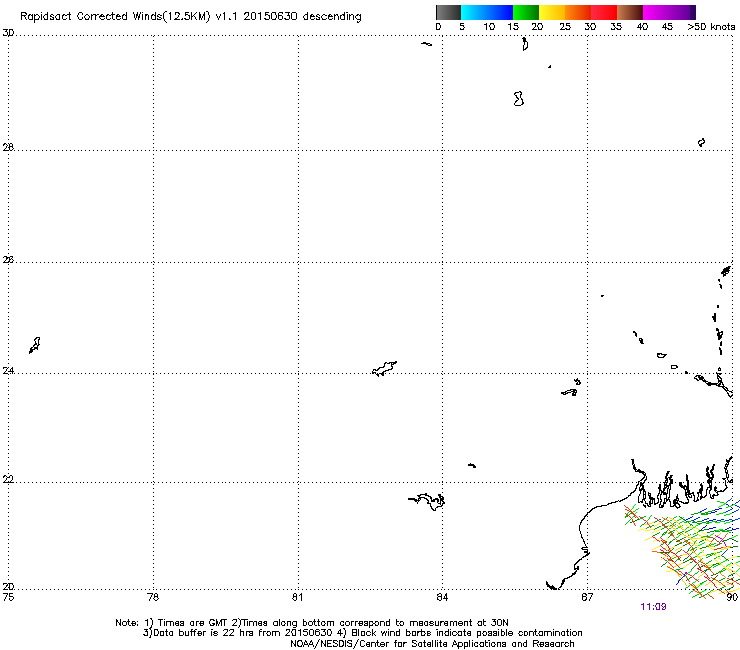This screenshot has width=740, height=650.
Task: Choose the magenta 40-45 knots legend segment
Action: [656, 12]
